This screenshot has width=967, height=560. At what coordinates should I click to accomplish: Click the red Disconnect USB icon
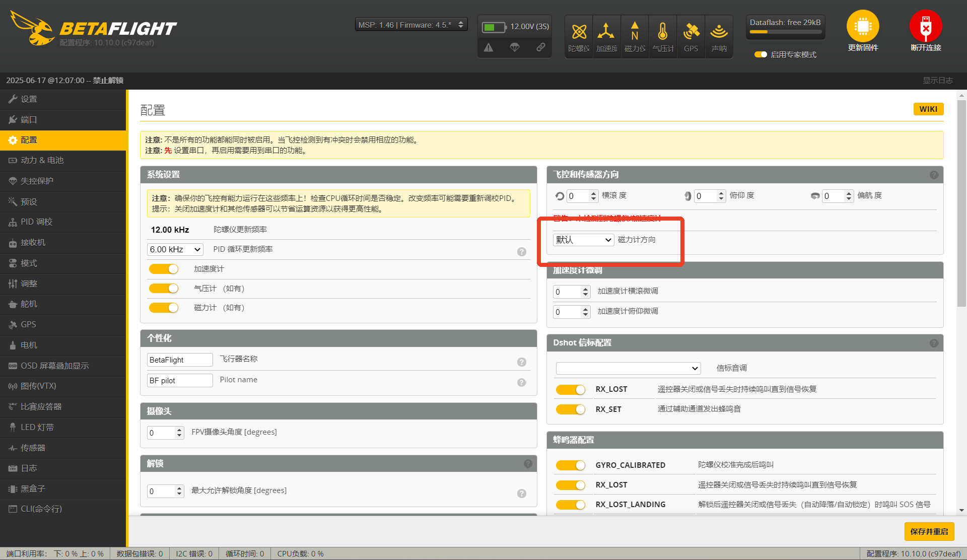[x=926, y=26]
